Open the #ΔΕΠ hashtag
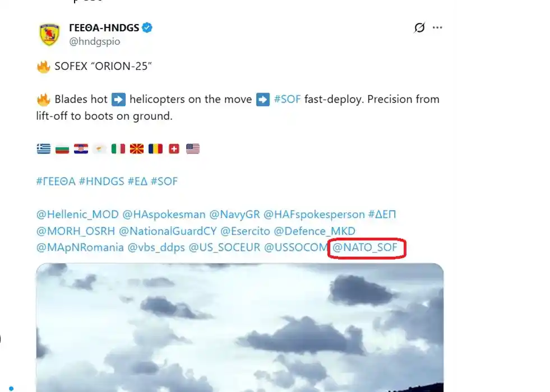 click(382, 214)
